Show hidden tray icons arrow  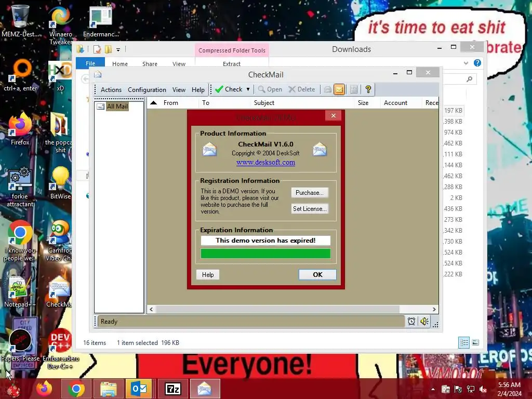(433, 389)
